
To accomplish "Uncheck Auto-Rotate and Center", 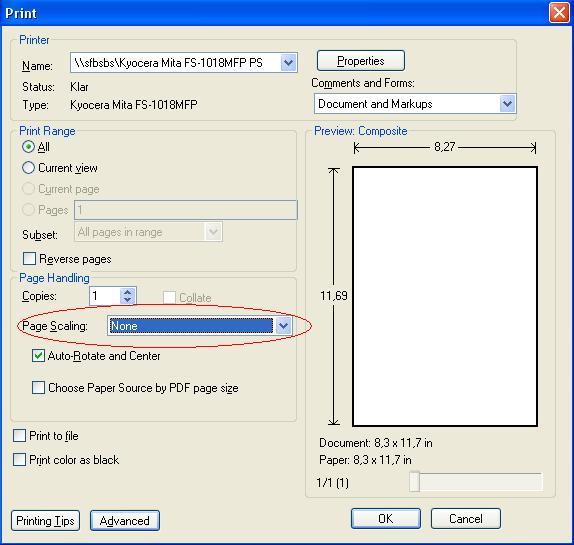I will pos(38,355).
